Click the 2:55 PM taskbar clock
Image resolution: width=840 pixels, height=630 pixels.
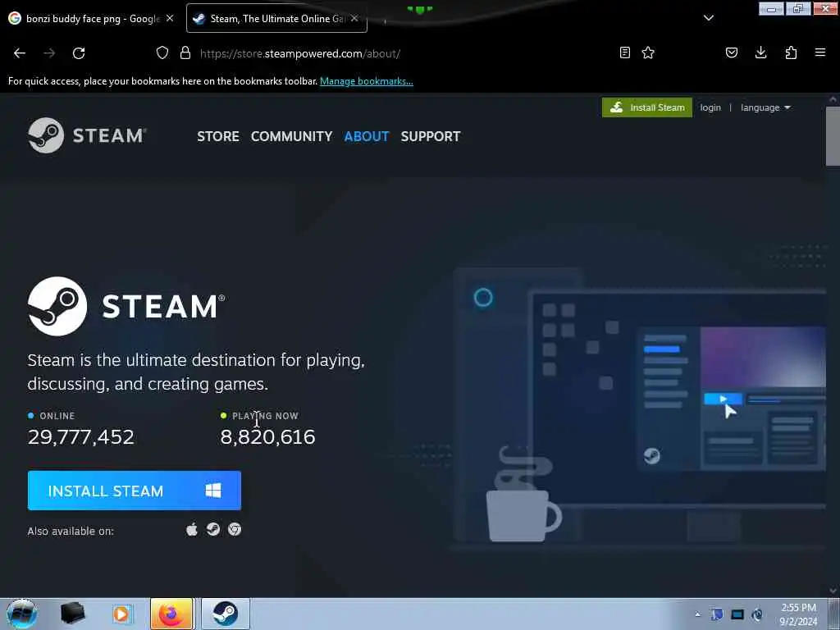click(799, 614)
